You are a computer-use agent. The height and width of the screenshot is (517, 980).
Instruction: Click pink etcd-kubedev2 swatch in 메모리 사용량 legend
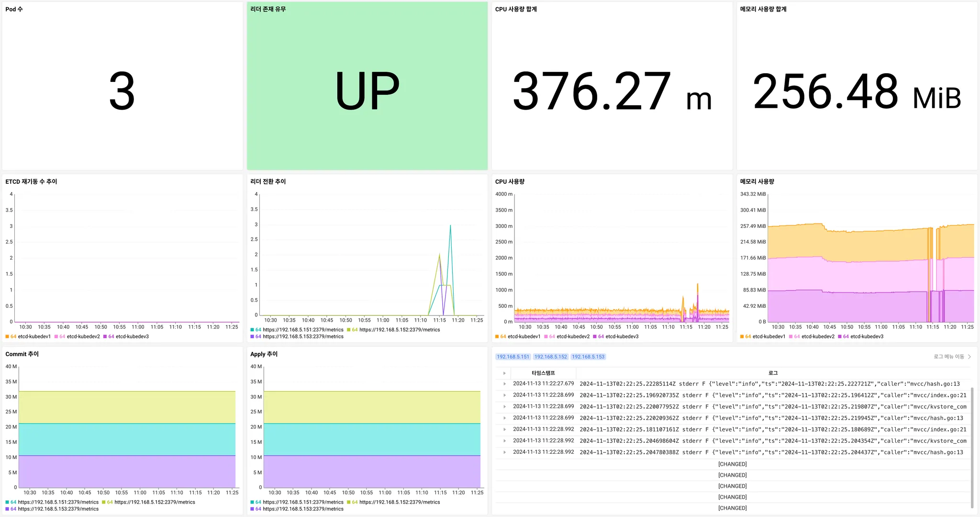[x=791, y=337]
